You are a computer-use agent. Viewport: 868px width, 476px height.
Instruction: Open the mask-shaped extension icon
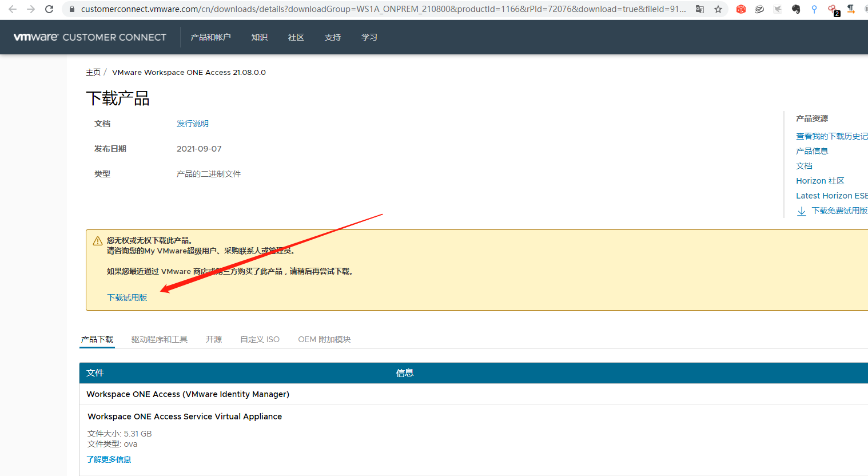tap(759, 9)
